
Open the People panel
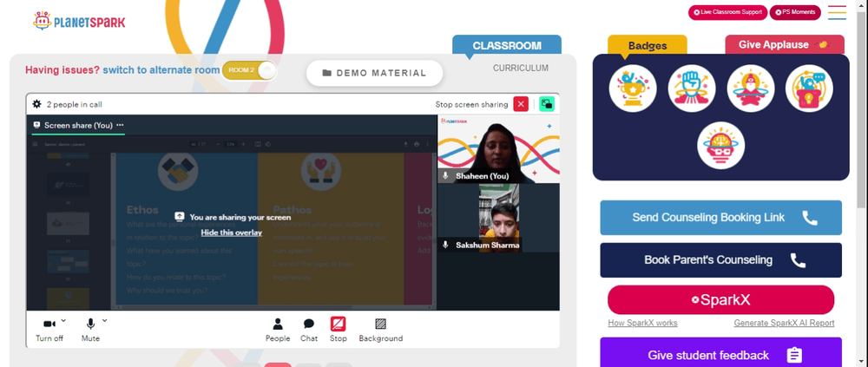tap(278, 330)
